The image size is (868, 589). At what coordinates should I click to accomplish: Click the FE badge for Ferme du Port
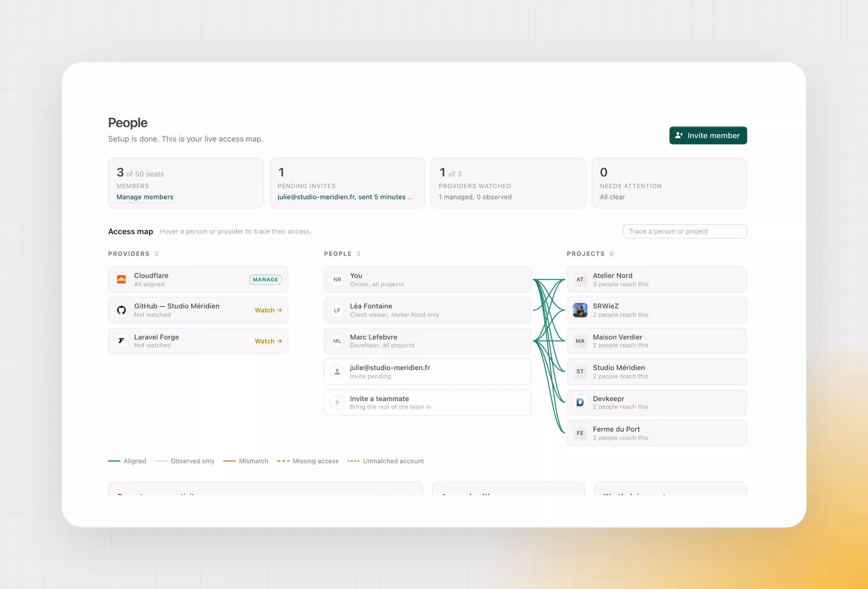coord(580,433)
